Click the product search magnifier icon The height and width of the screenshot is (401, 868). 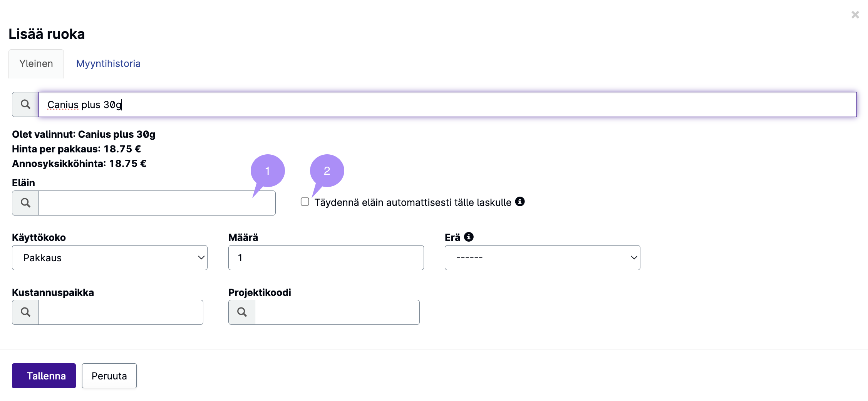click(x=25, y=104)
